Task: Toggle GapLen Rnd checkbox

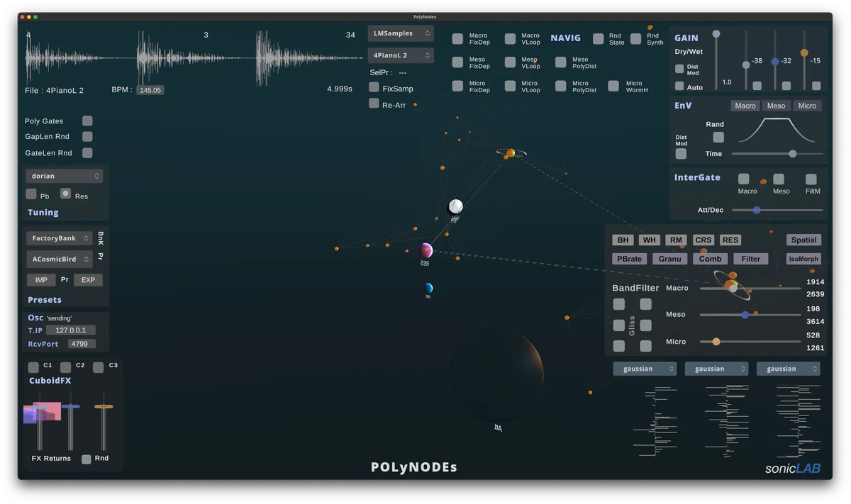Action: (87, 137)
